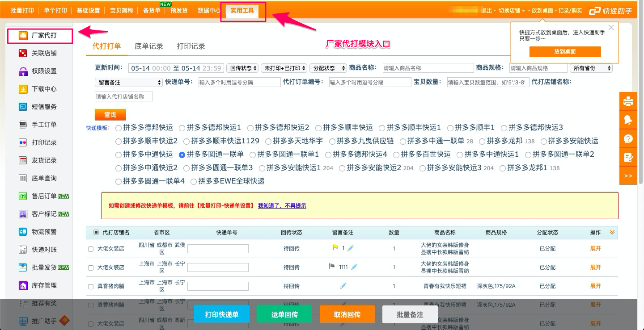This screenshot has width=644, height=330.
Task: Open the 批量打印 menu
Action: [22, 11]
